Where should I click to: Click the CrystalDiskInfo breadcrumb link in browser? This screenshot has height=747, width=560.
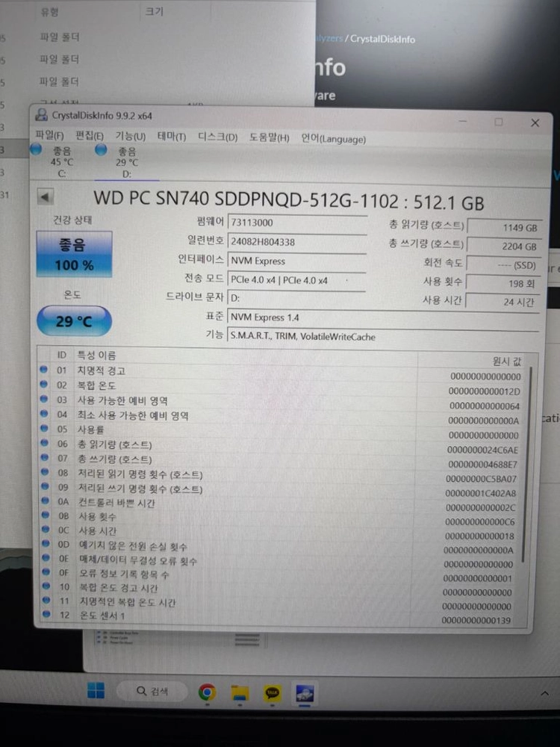382,39
